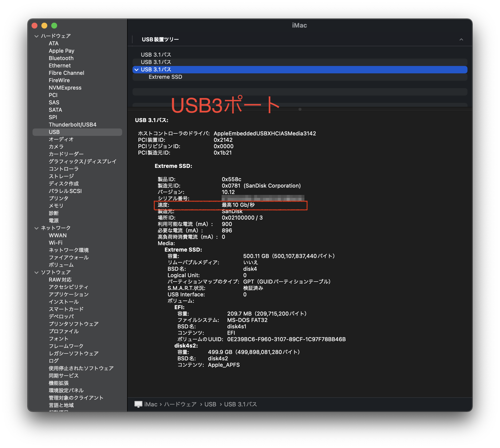
Task: Click the yellow minimize window button
Action: pyautogui.click(x=44, y=26)
